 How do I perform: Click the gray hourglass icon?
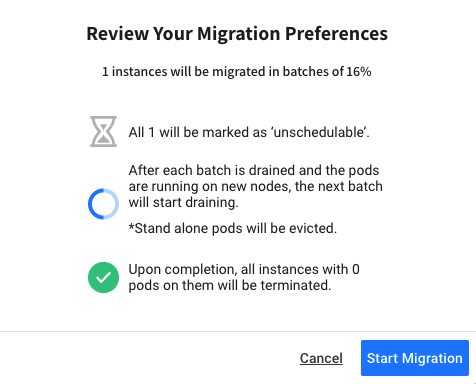click(x=103, y=131)
